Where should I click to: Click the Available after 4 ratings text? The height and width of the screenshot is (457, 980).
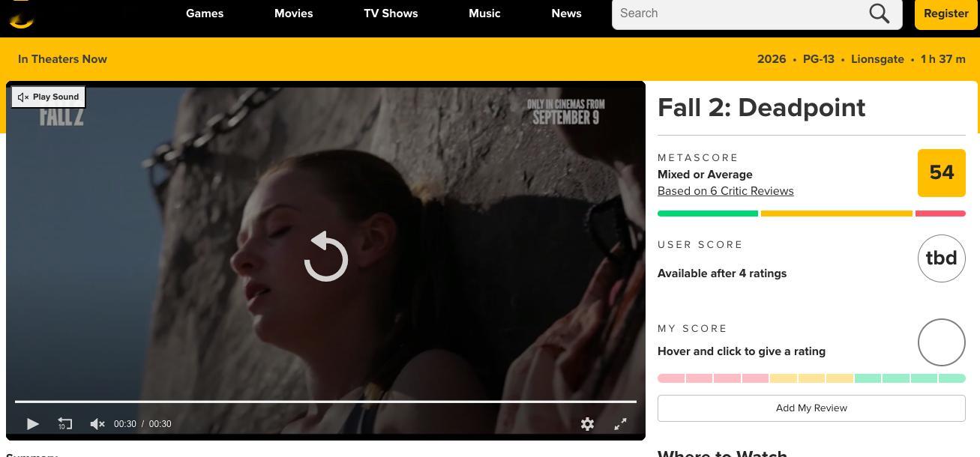[x=722, y=273]
